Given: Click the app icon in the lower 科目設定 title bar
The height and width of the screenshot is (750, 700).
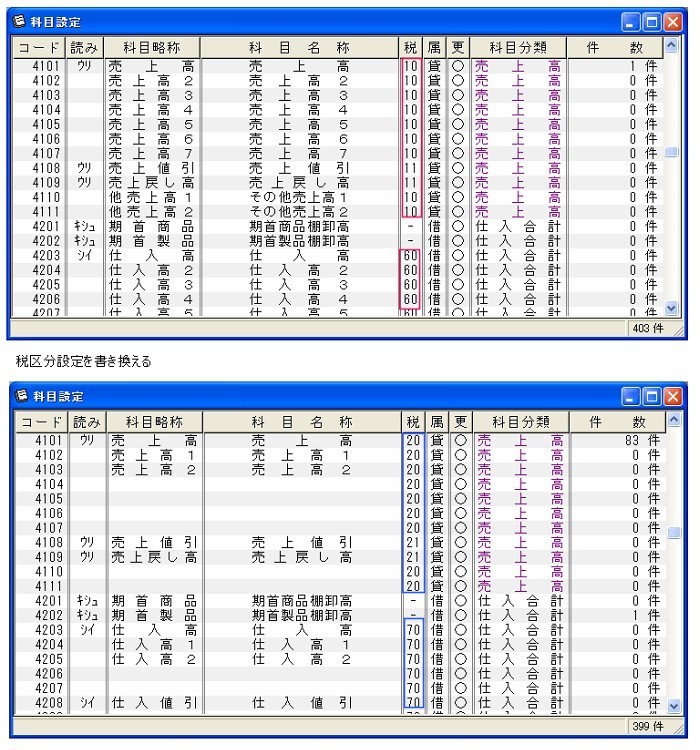Looking at the screenshot, I should coord(20,396).
